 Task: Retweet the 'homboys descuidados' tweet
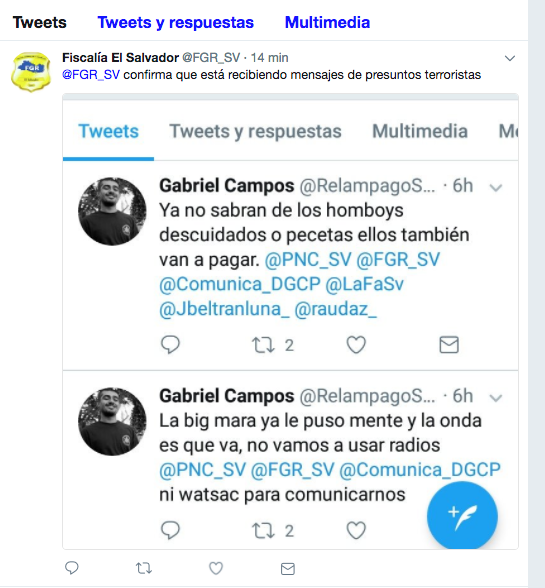[x=263, y=345]
